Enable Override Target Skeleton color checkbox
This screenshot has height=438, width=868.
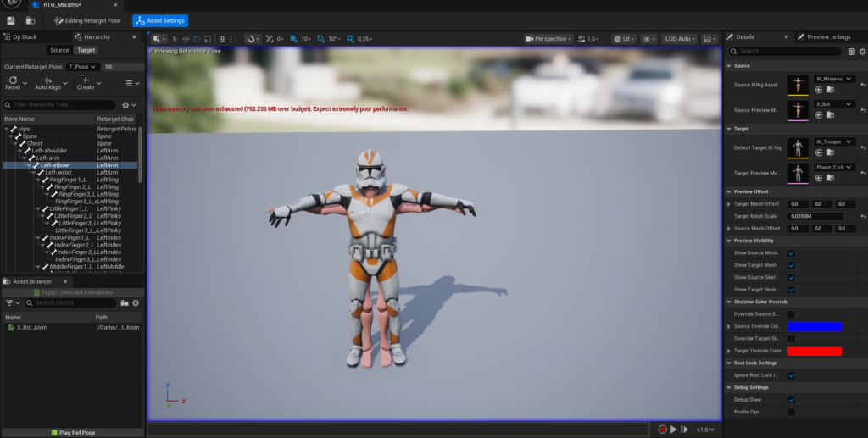(791, 339)
